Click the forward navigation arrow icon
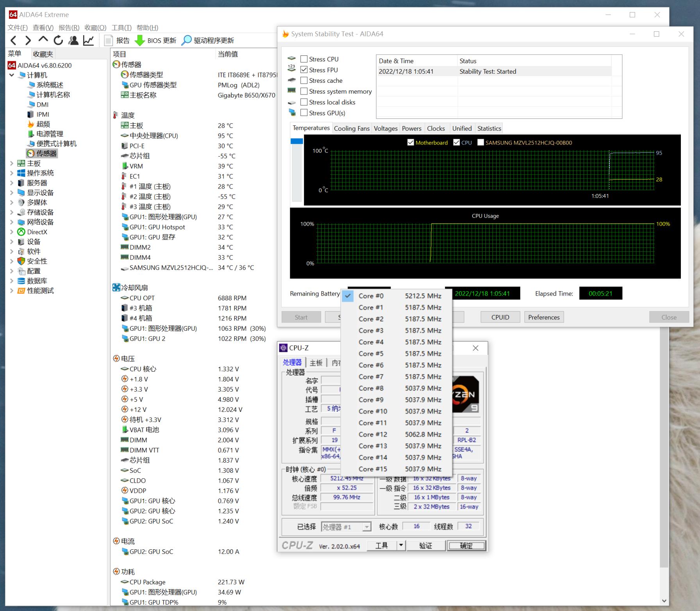 point(28,40)
